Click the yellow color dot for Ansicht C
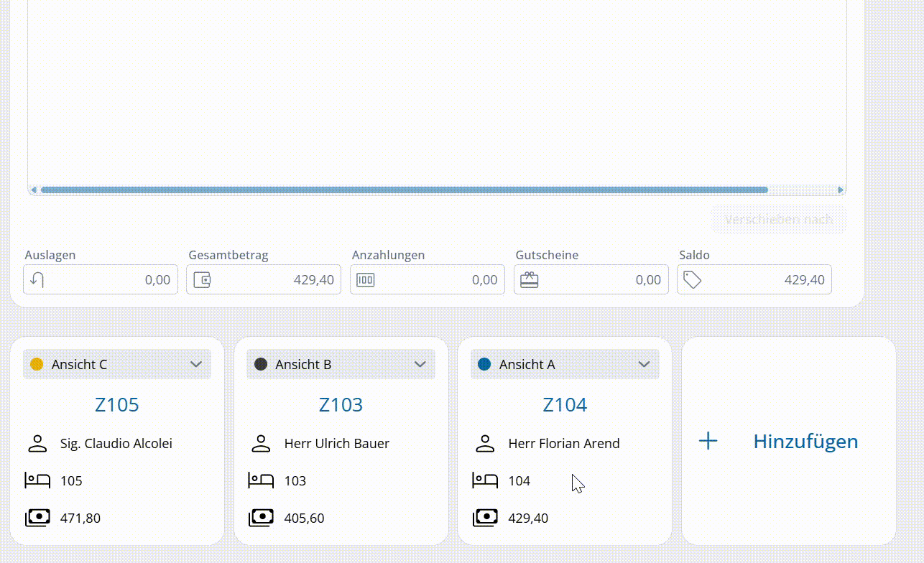The height and width of the screenshot is (563, 924). click(37, 365)
